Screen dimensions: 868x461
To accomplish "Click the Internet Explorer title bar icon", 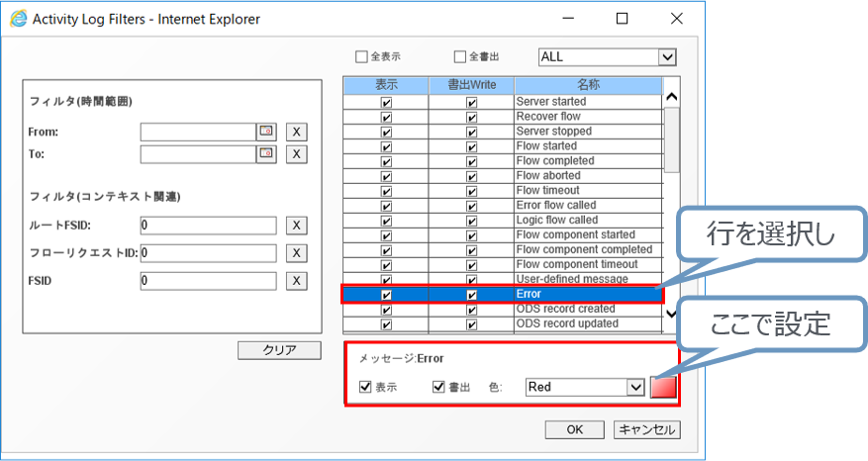I will pyautogui.click(x=19, y=19).
